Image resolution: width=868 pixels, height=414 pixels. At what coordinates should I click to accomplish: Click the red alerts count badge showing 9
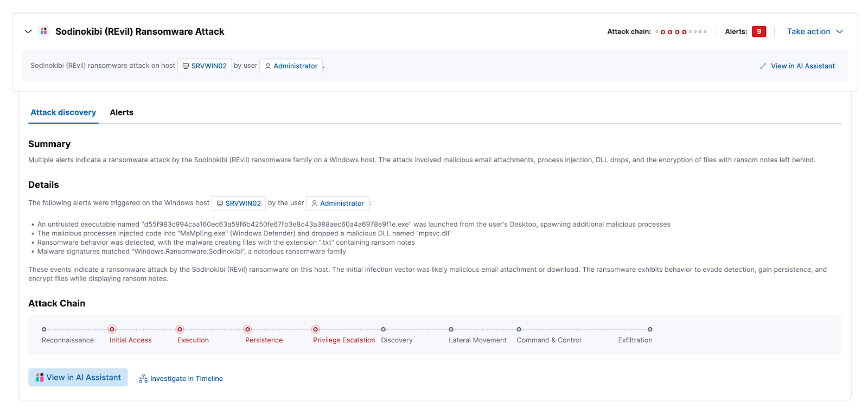pos(758,31)
